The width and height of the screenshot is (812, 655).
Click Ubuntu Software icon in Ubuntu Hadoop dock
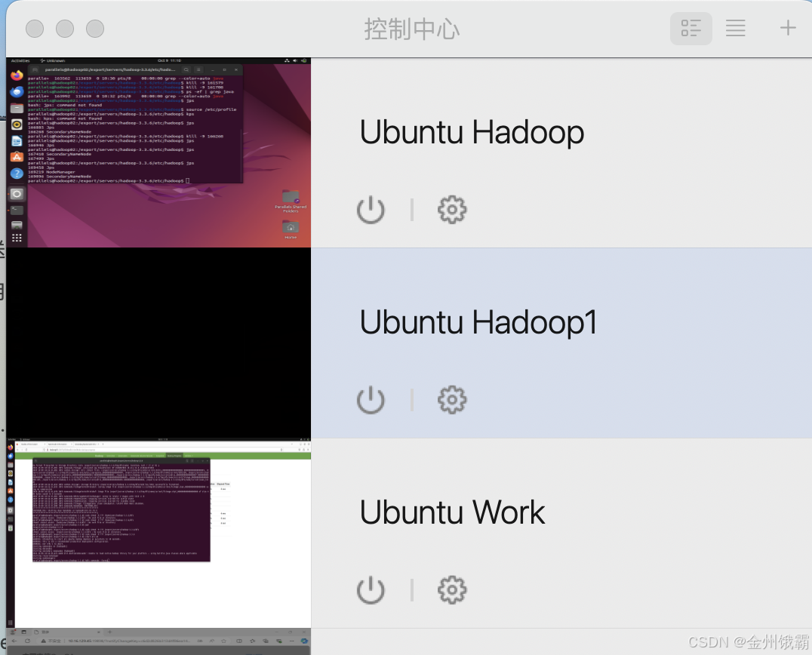point(17,157)
